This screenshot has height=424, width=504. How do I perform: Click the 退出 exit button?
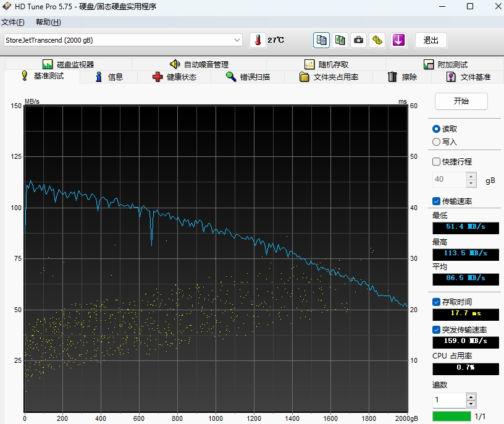coord(430,40)
